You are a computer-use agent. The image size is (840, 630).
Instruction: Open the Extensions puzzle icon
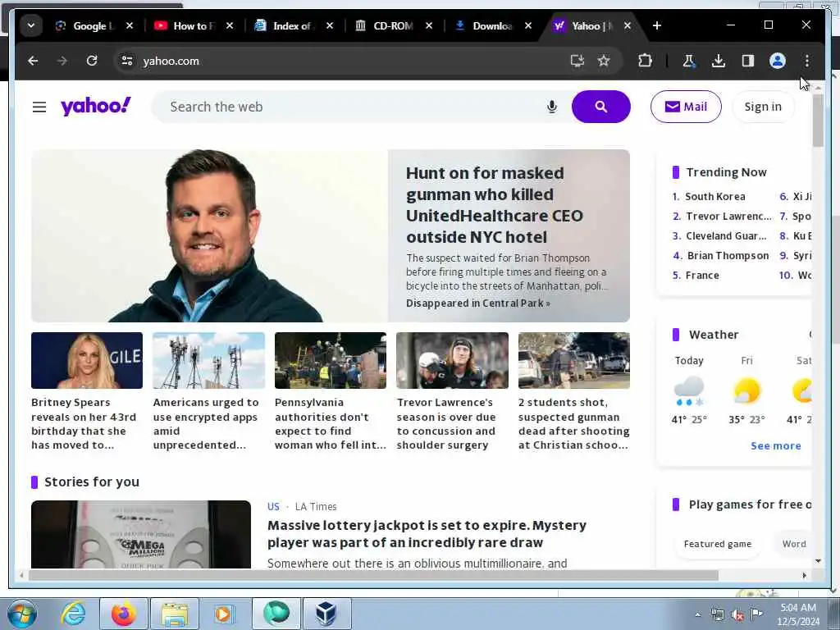coord(646,61)
